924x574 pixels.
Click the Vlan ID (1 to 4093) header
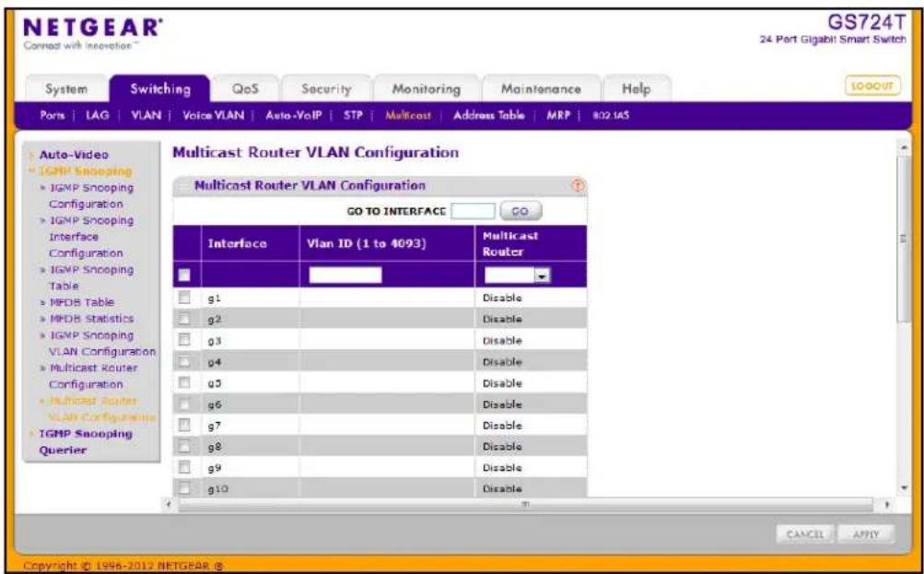tap(367, 243)
